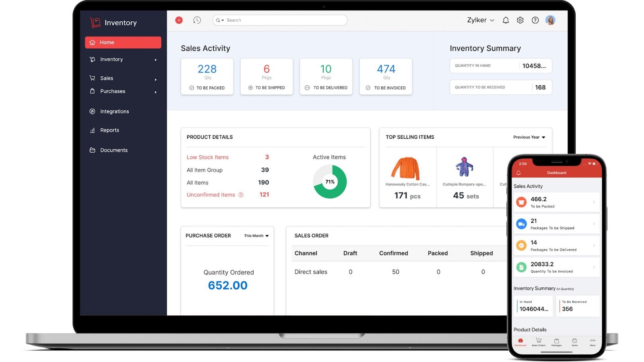Image resolution: width=644 pixels, height=362 pixels.
Task: Open notifications via the bell icon
Action: 506,20
